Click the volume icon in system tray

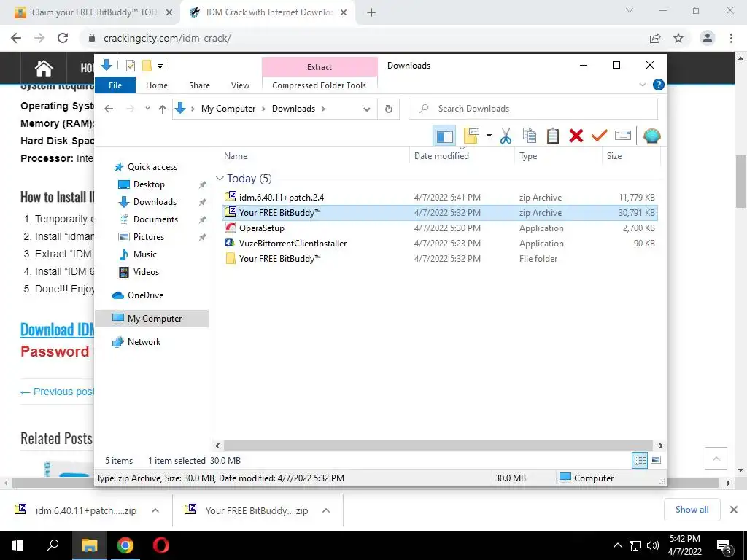[653, 545]
